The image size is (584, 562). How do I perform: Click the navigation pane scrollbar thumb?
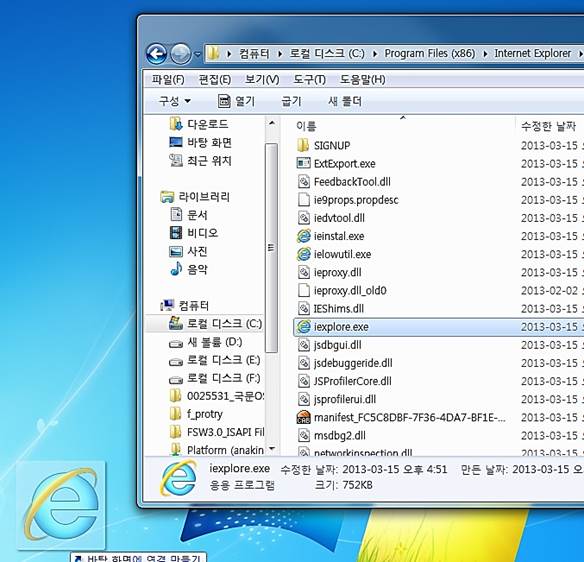pos(272,247)
